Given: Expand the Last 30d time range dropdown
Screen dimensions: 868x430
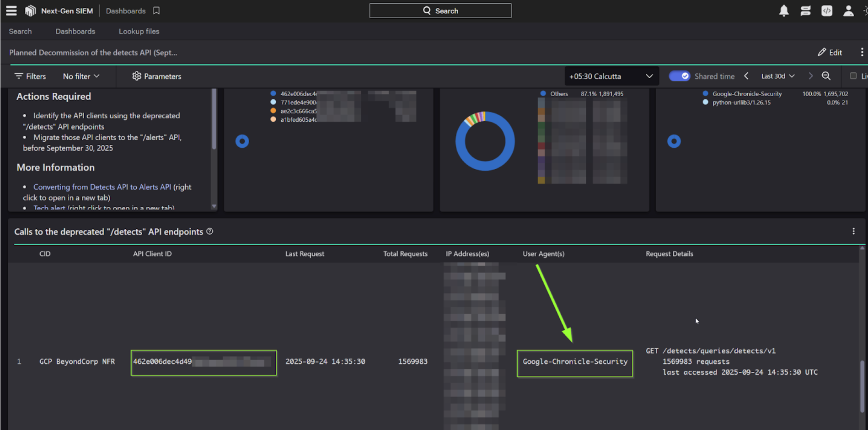Looking at the screenshot, I should coord(777,76).
